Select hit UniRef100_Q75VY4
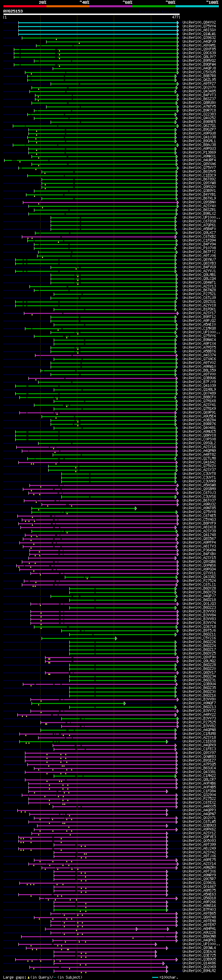222x980 pixels. click(199, 26)
